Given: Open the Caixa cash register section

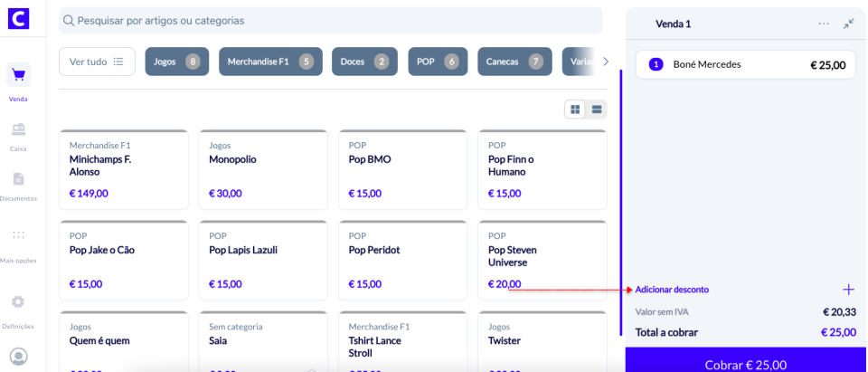Looking at the screenshot, I should 18,135.
